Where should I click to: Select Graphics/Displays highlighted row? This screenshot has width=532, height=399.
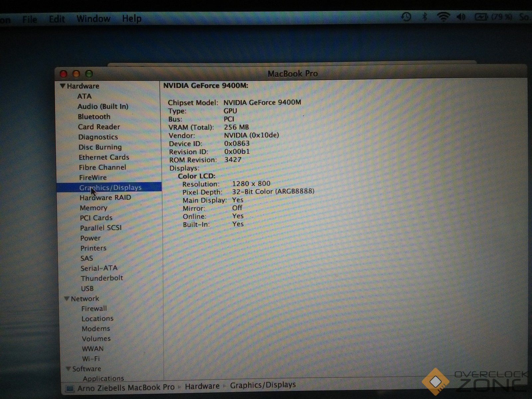[x=109, y=188]
